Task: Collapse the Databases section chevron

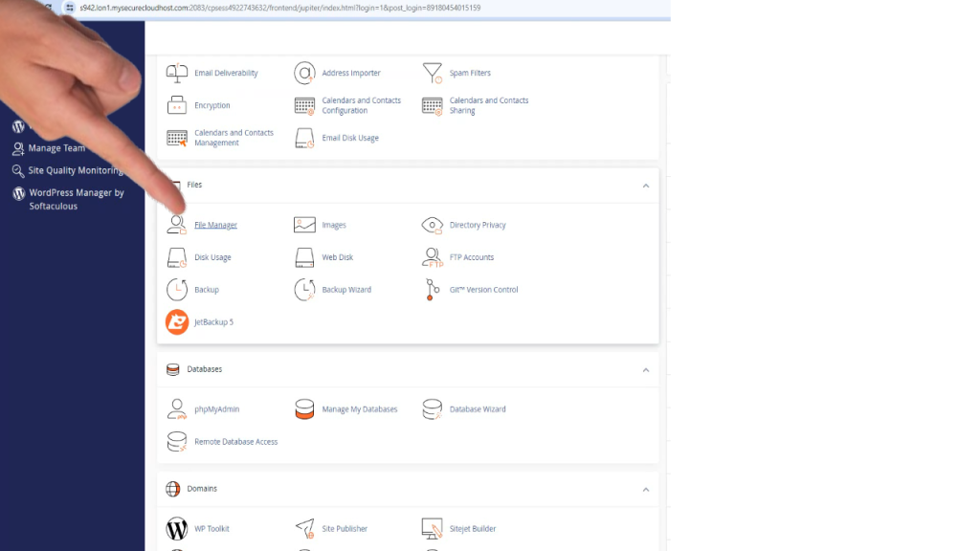Action: (645, 370)
